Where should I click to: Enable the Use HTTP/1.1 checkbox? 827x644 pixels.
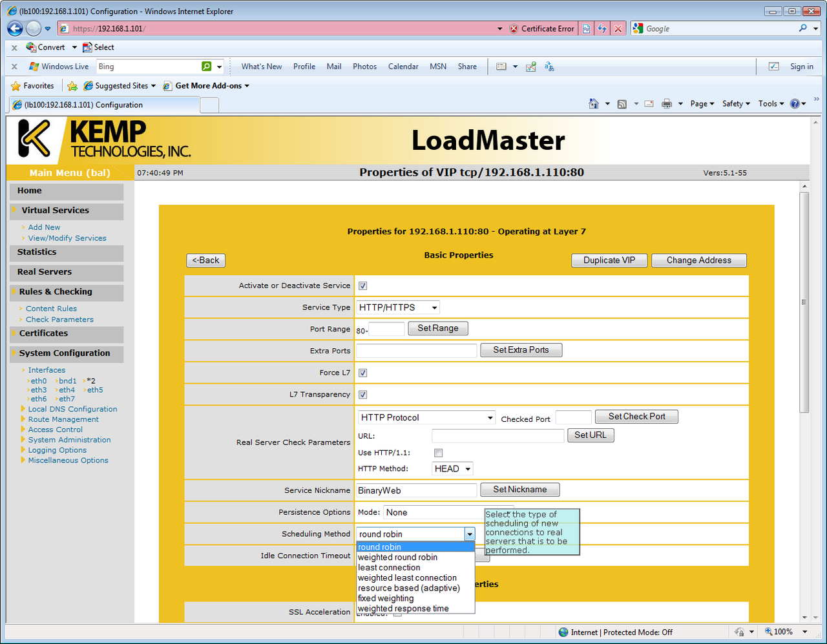click(439, 453)
